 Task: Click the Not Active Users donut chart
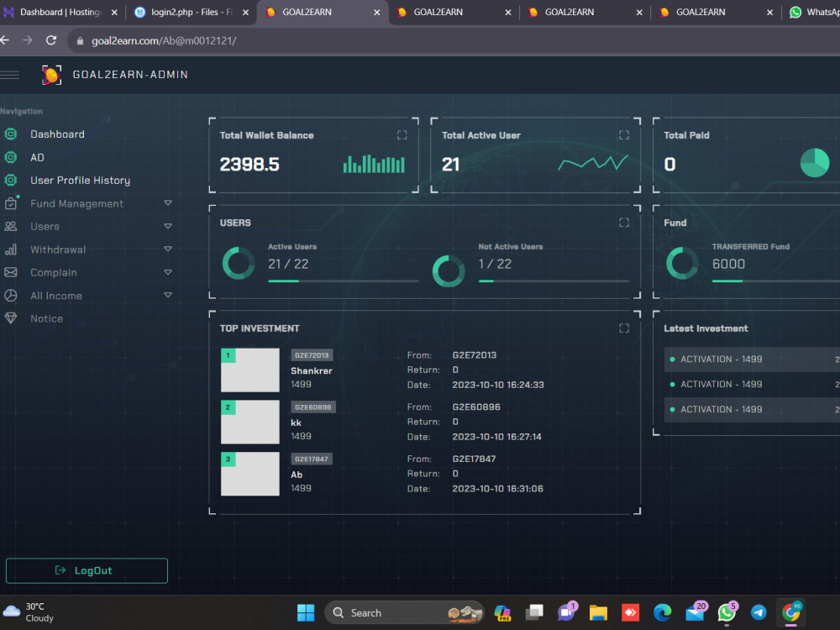pyautogui.click(x=449, y=271)
